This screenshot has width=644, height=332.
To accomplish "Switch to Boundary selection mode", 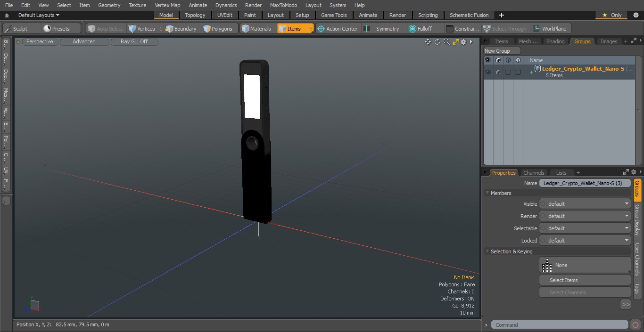I will (x=181, y=29).
